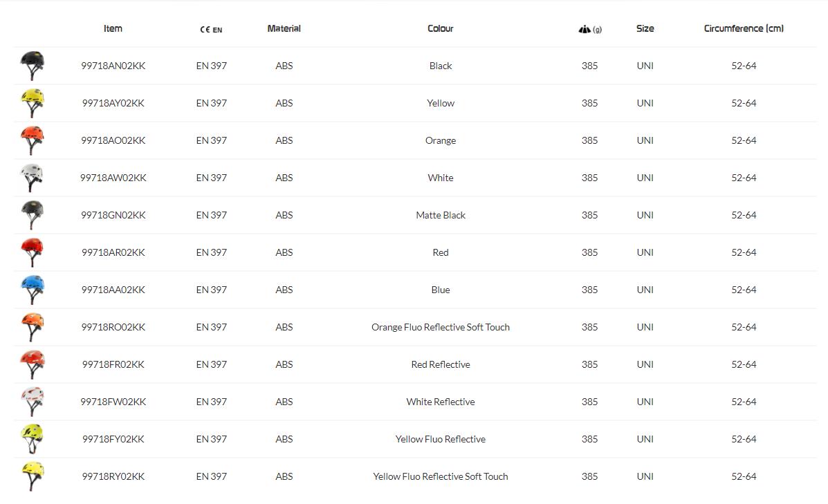The height and width of the screenshot is (504, 828).
Task: Select the Circumference (cm) column header
Action: coord(744,28)
